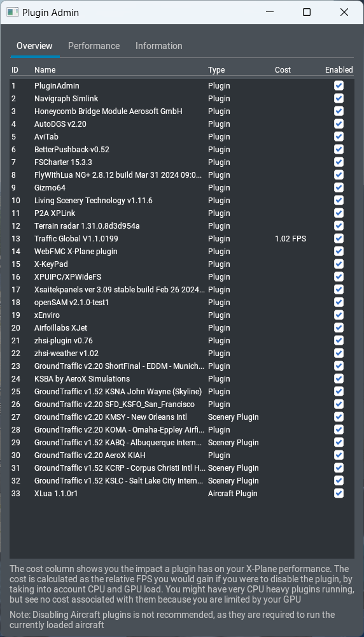Select the Aircraft Plugin type cell
Screen dimensions: 364x637
[x=232, y=493]
